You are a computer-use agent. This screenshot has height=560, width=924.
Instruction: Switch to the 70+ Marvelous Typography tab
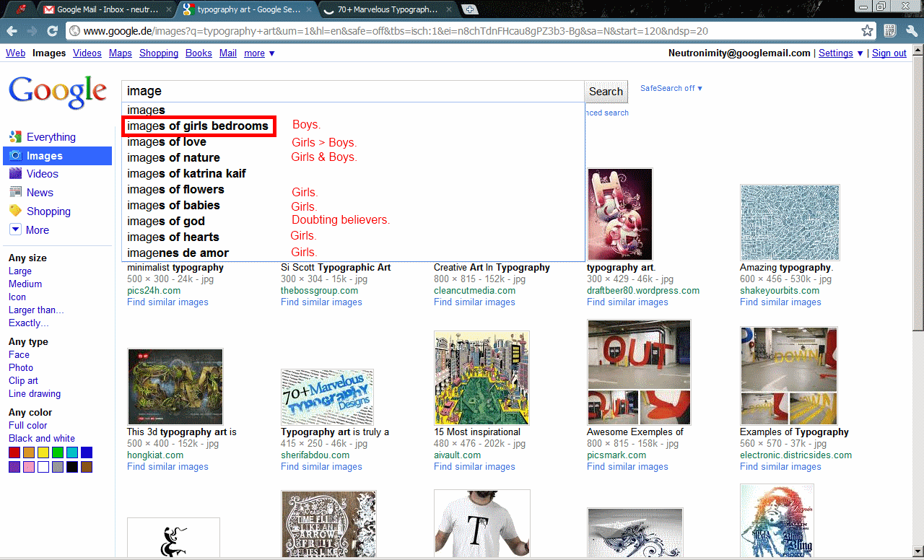tap(388, 9)
